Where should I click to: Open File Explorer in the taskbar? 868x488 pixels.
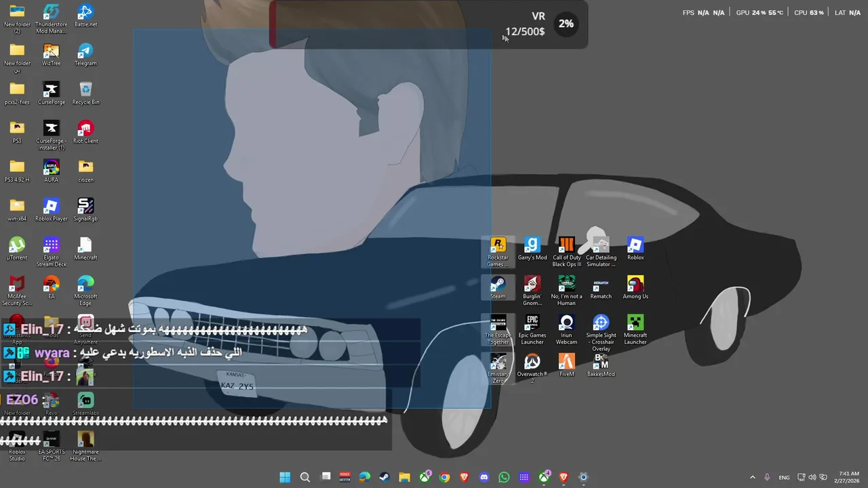[x=404, y=477]
